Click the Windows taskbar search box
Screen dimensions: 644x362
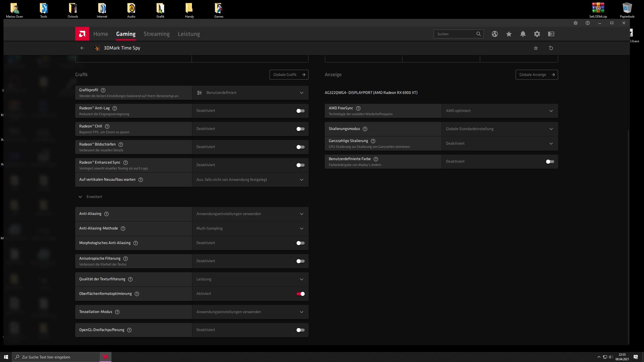[55, 357]
